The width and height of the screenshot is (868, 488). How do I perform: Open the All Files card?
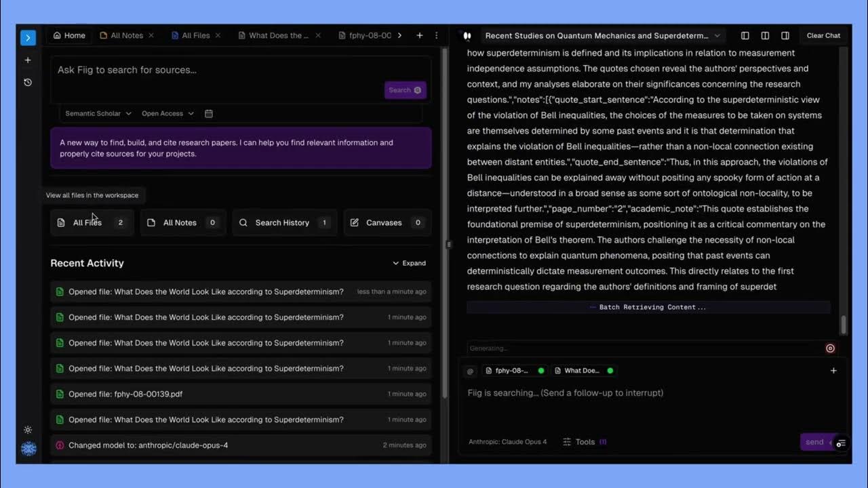click(x=92, y=222)
